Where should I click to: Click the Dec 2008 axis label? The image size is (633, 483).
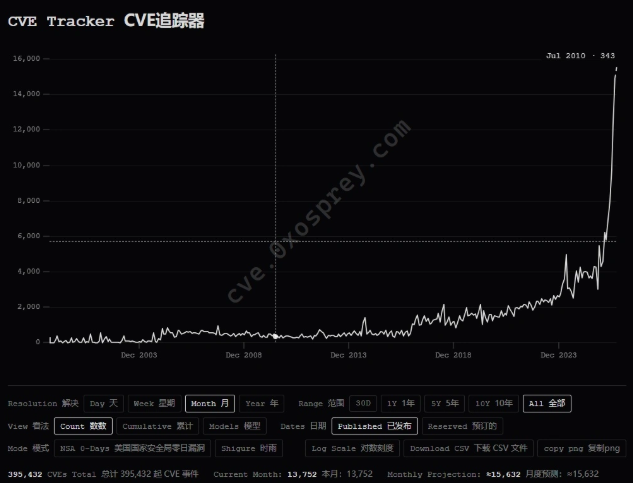(x=243, y=355)
